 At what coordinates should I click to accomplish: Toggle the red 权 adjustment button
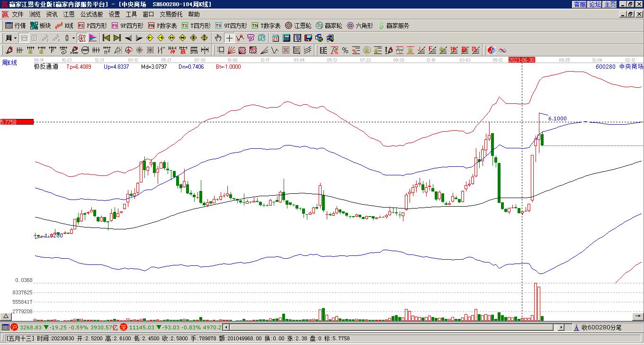82,38
